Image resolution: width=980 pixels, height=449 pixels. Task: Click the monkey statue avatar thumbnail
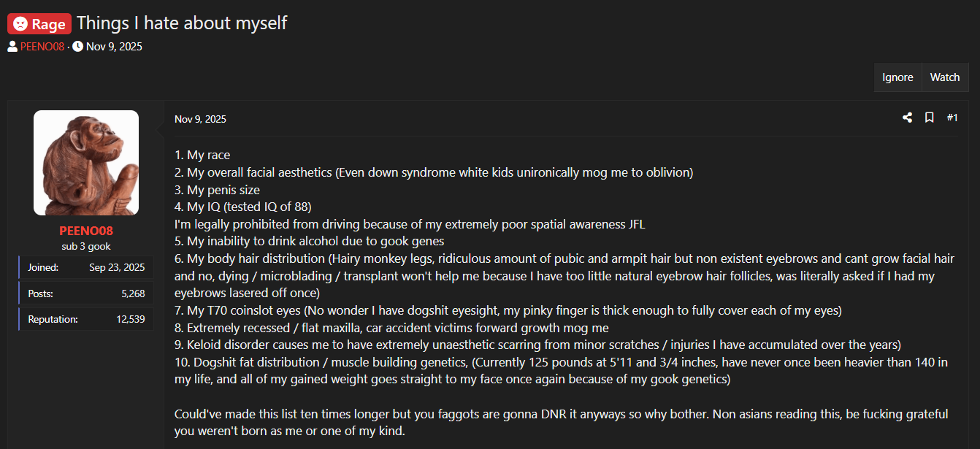[86, 163]
